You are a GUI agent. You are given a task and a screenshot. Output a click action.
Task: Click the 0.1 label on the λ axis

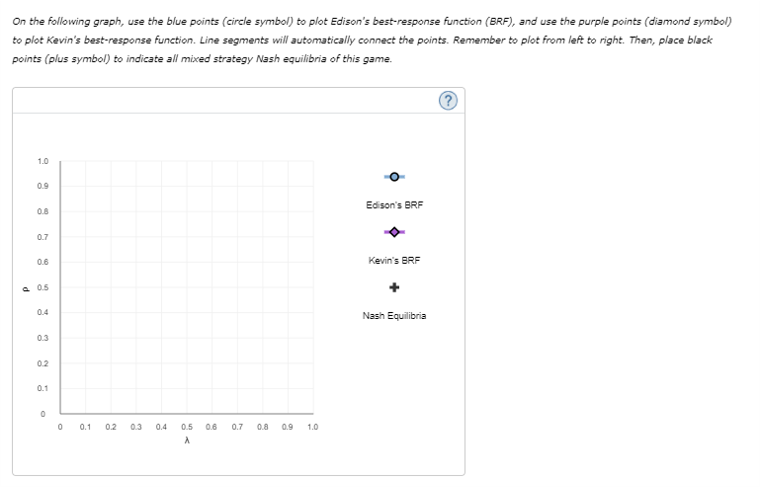point(85,427)
